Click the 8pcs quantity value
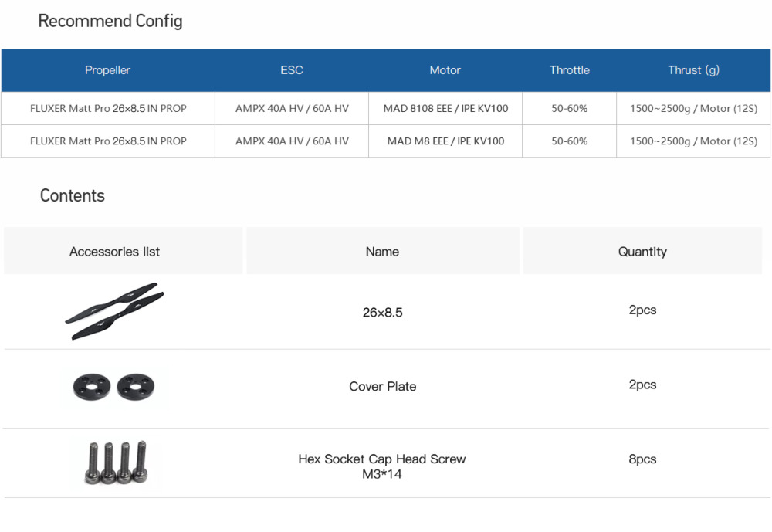Image resolution: width=772 pixels, height=532 pixels. [x=642, y=459]
